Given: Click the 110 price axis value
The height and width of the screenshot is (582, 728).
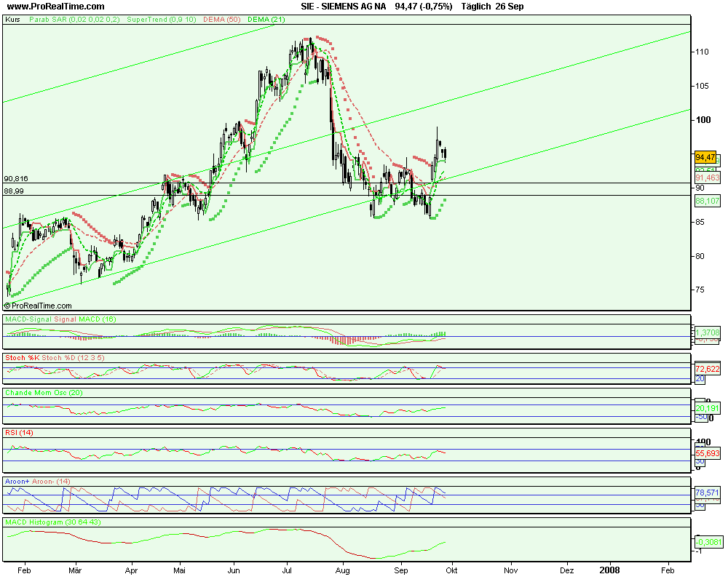Looking at the screenshot, I should tap(702, 52).
